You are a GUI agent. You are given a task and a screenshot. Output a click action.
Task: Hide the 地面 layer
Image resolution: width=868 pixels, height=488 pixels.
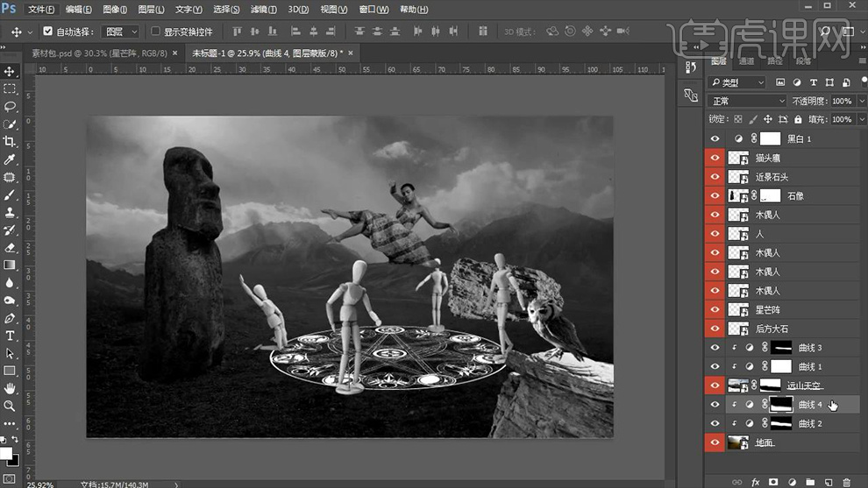coord(715,442)
